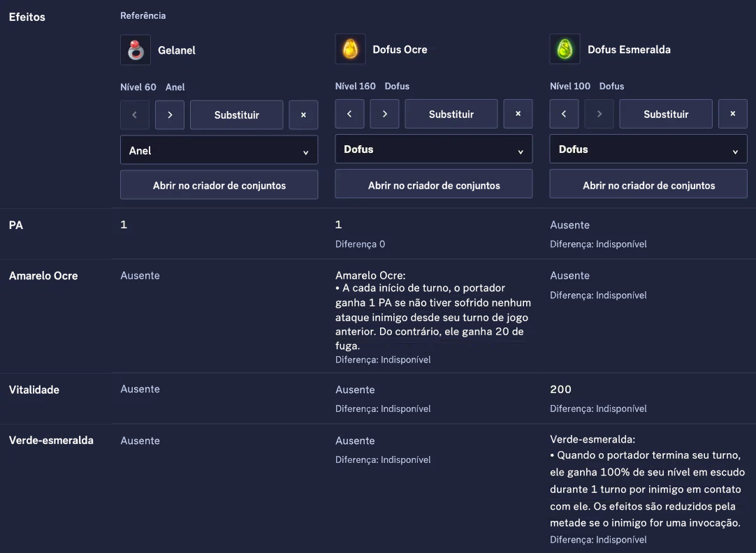
Task: Move Dofus Ocre column right arrow
Action: click(x=384, y=114)
